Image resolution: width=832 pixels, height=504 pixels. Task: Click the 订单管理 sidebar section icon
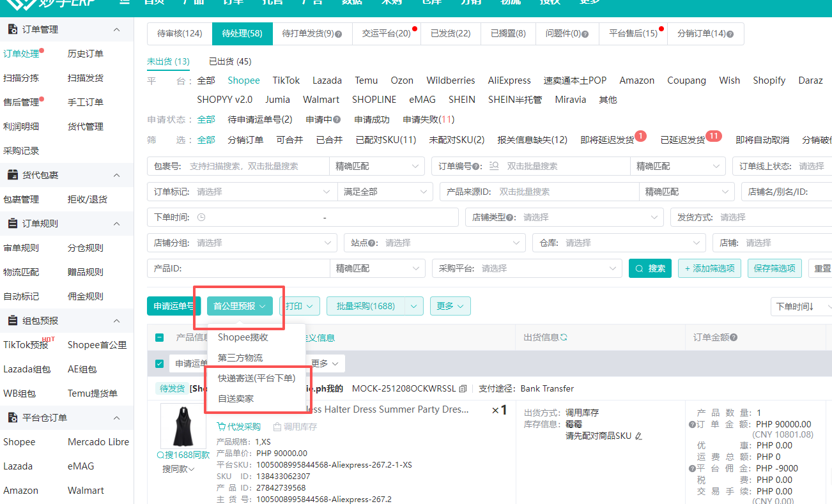[x=13, y=29]
